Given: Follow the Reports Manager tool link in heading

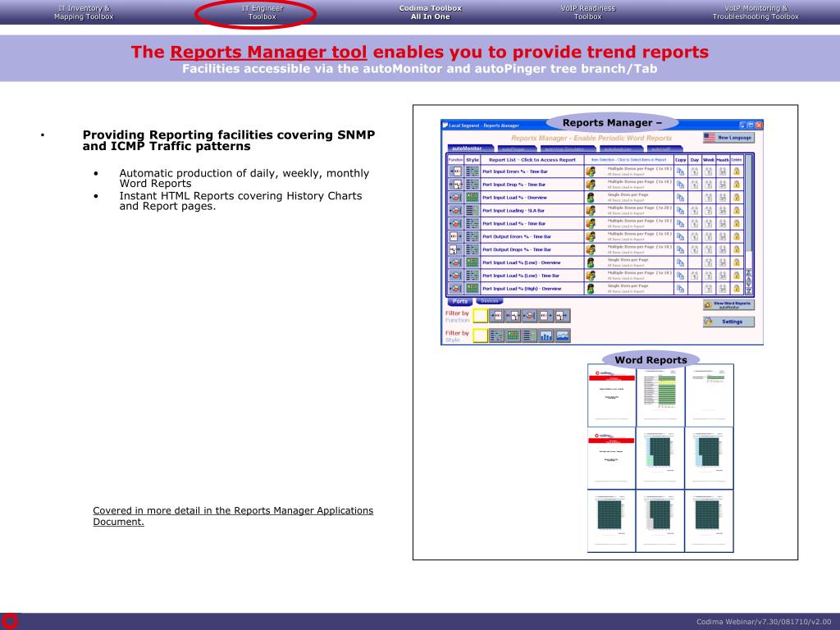Looking at the screenshot, I should click(x=268, y=52).
